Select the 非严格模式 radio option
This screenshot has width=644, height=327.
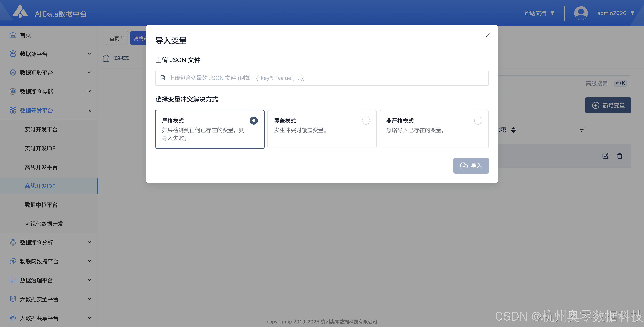point(478,121)
